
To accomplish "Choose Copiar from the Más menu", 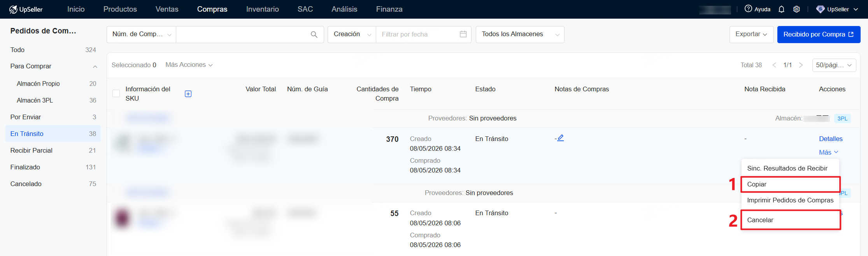I will (x=790, y=184).
